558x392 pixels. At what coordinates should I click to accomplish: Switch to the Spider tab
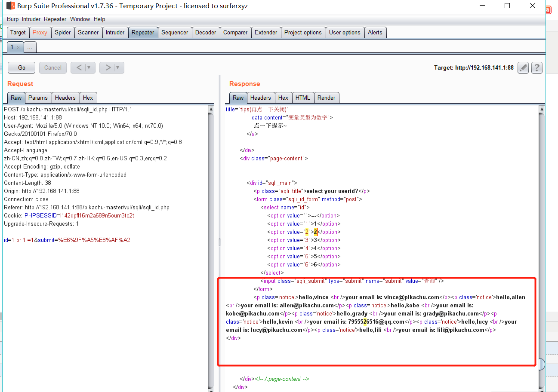pyautogui.click(x=63, y=32)
